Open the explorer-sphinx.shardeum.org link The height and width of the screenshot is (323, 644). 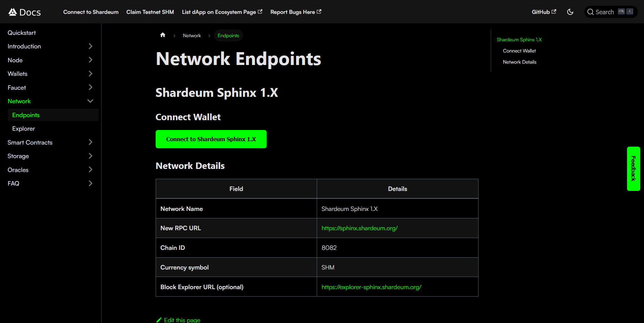371,287
